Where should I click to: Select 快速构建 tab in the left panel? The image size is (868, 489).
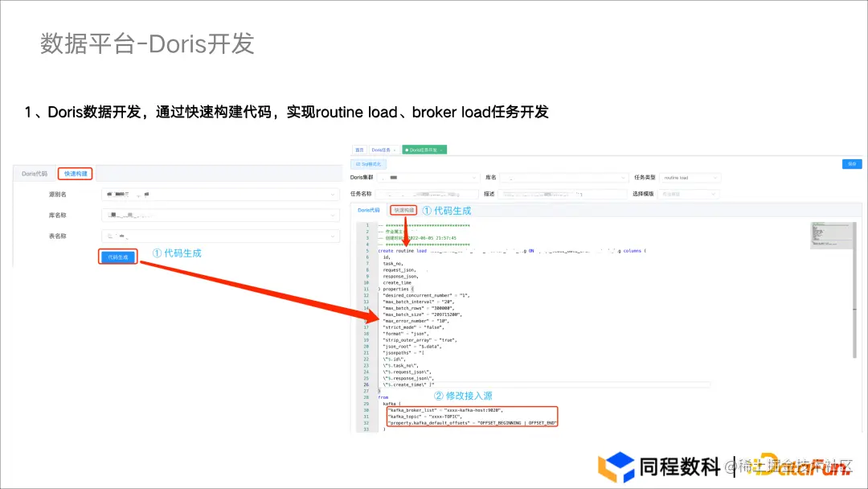[x=76, y=174]
